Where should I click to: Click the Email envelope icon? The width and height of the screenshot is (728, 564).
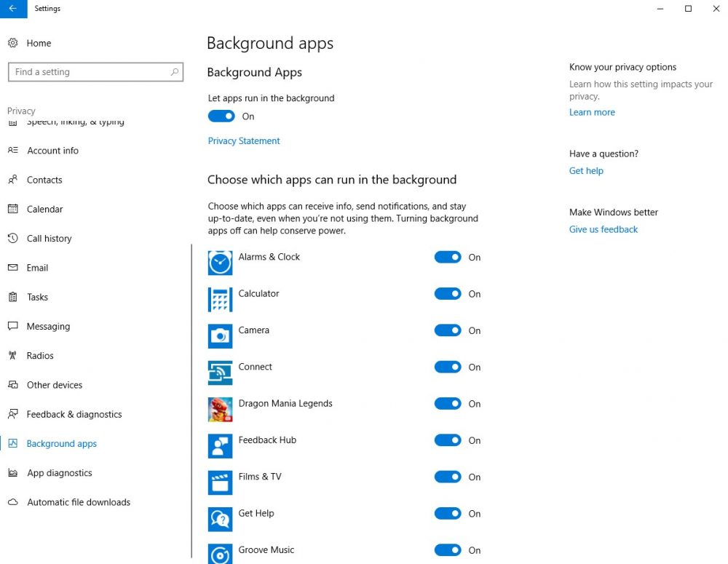click(x=13, y=268)
